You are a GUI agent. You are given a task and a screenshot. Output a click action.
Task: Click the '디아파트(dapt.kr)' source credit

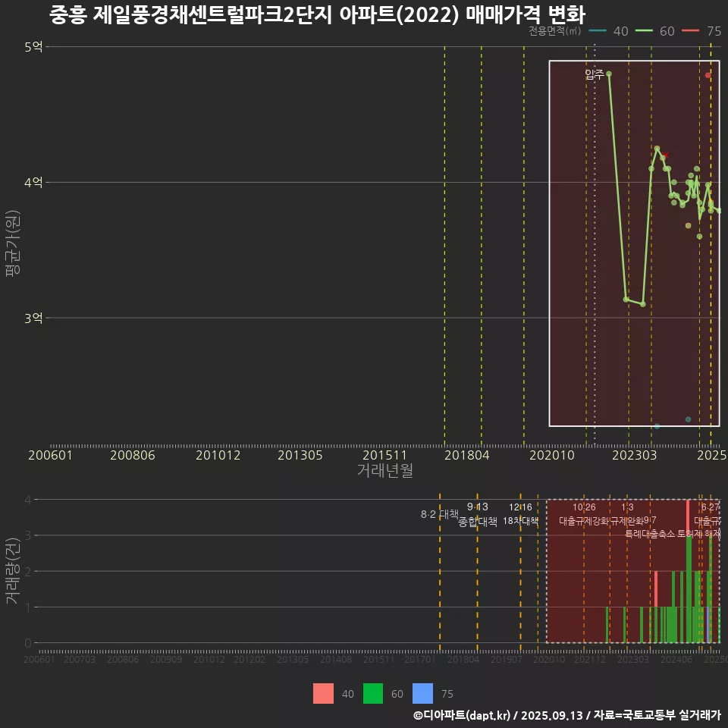[x=462, y=715]
